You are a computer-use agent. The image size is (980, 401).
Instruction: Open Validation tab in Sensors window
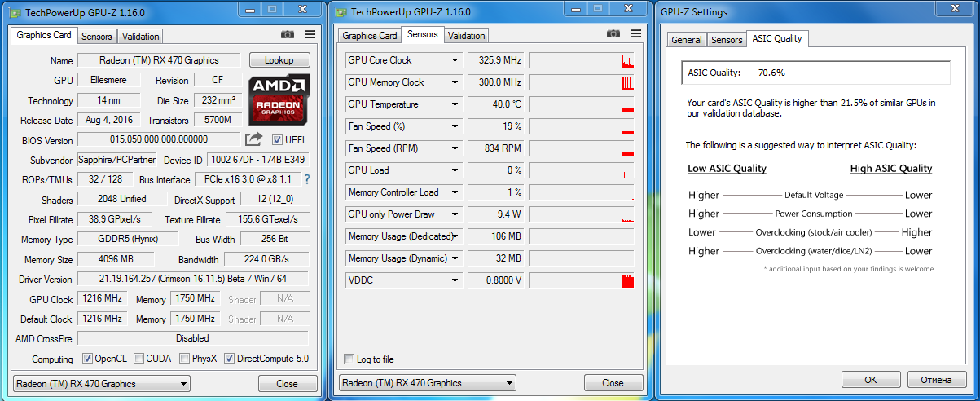(467, 36)
